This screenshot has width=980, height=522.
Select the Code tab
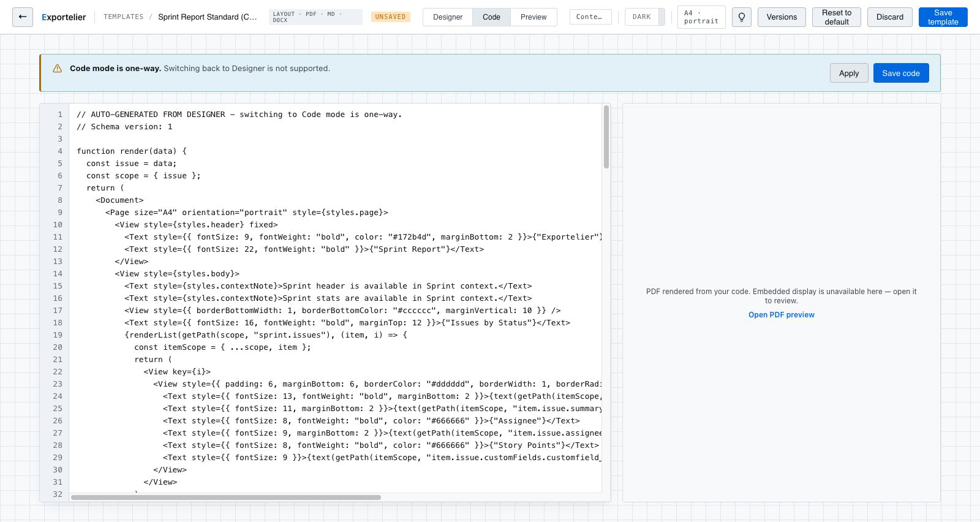(x=491, y=17)
